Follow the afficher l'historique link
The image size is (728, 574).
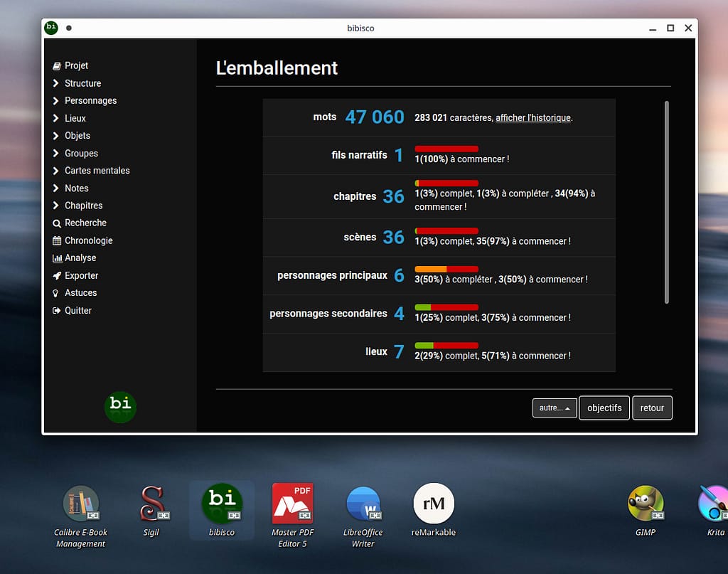coord(532,118)
